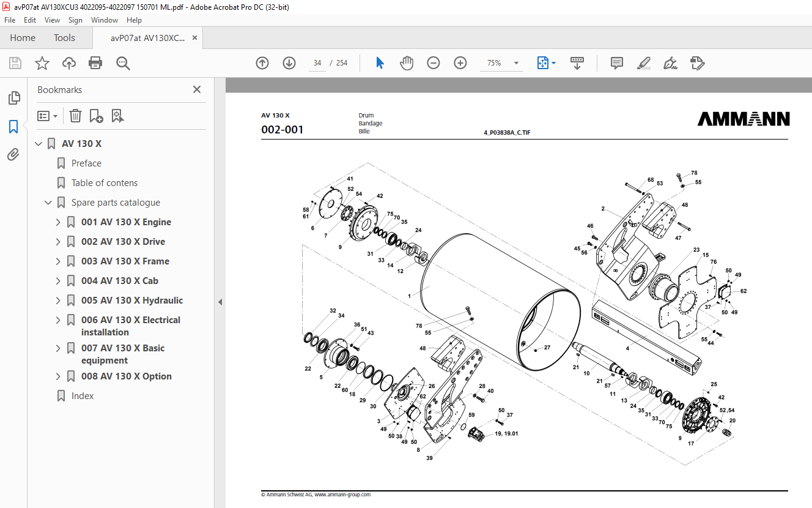The height and width of the screenshot is (508, 812).
Task: Expand the 007 Basic equipment bookmark
Action: coord(58,348)
